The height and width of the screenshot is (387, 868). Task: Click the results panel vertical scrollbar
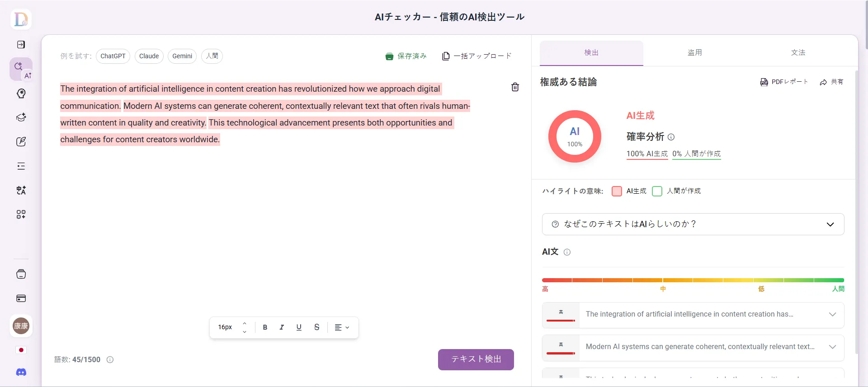coord(857,212)
